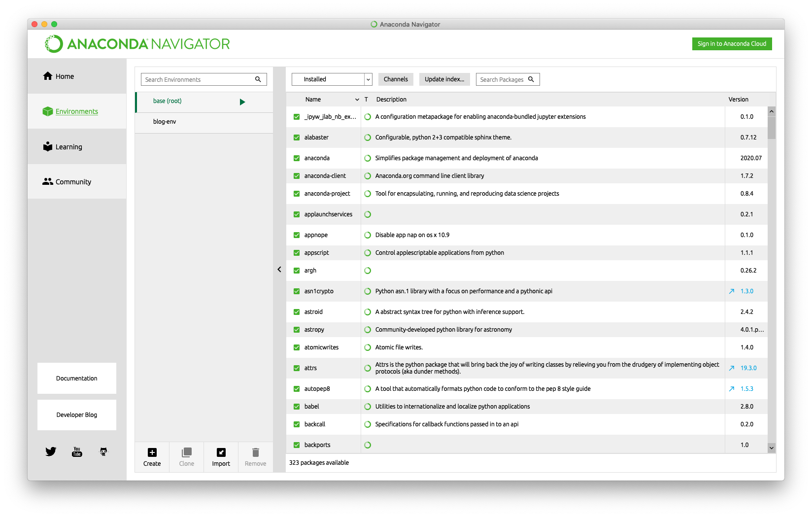Click the GitHub icon in the sidebar

coord(103,451)
